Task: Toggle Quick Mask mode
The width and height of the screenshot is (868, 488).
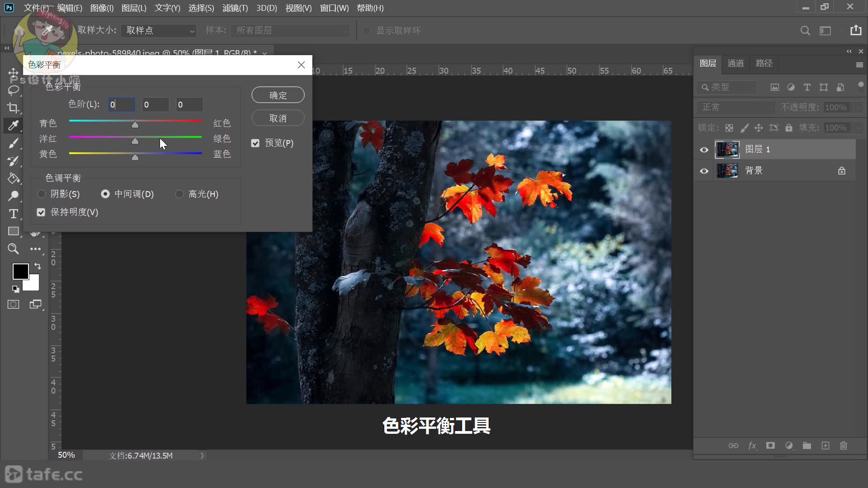Action: pyautogui.click(x=14, y=304)
